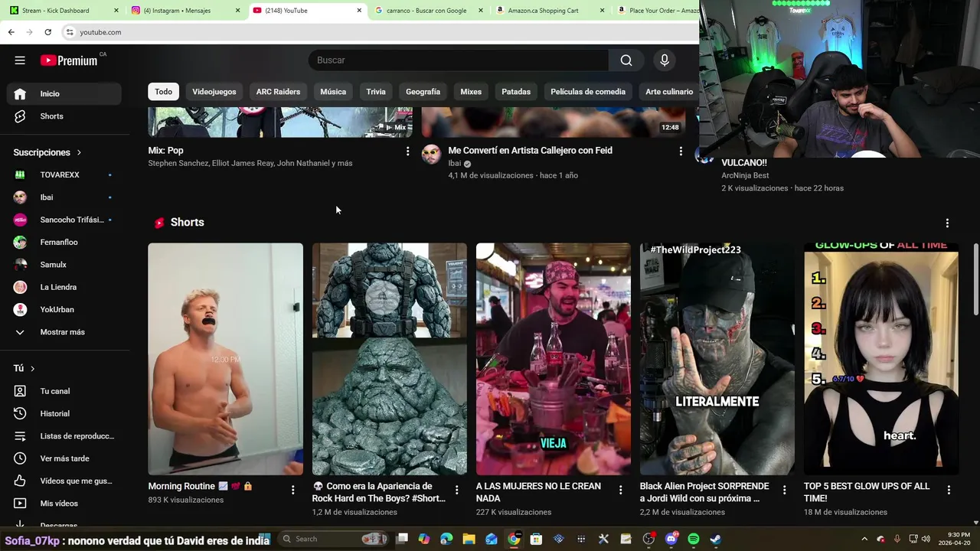Open Samulx subscription channel
The image size is (980, 551).
click(64, 265)
